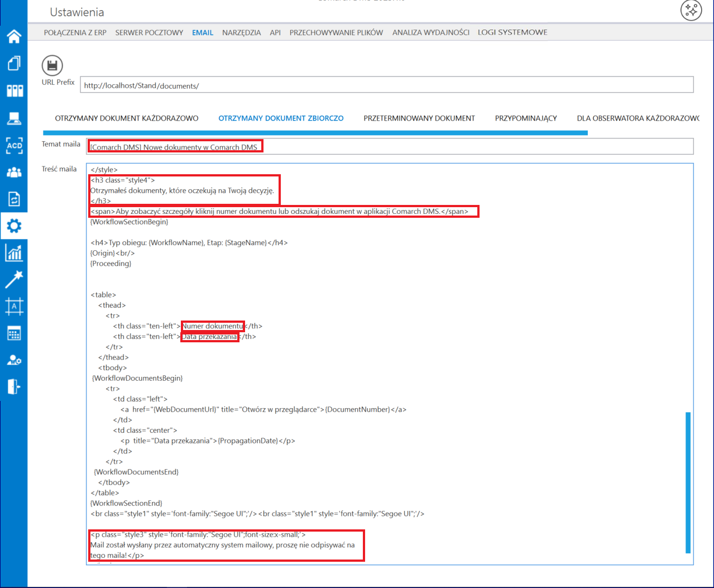The width and height of the screenshot is (714, 588).
Task: Click the {Proceeding} placeholder line
Action: tap(111, 264)
